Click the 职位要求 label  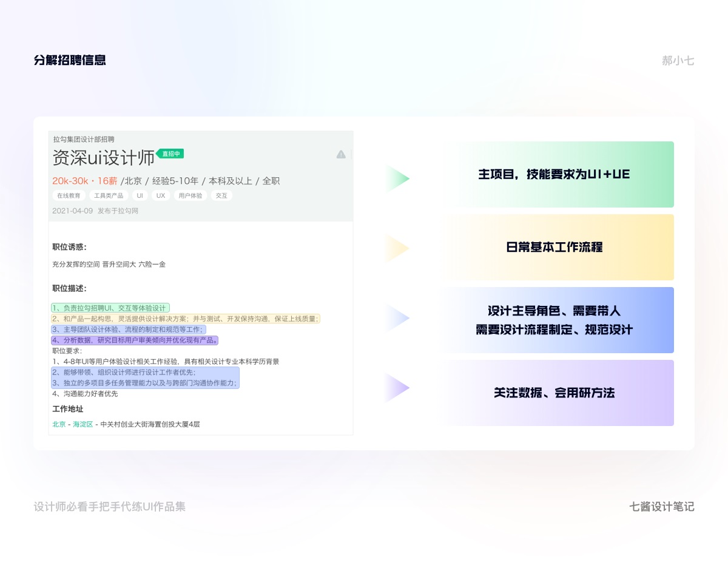point(67,351)
